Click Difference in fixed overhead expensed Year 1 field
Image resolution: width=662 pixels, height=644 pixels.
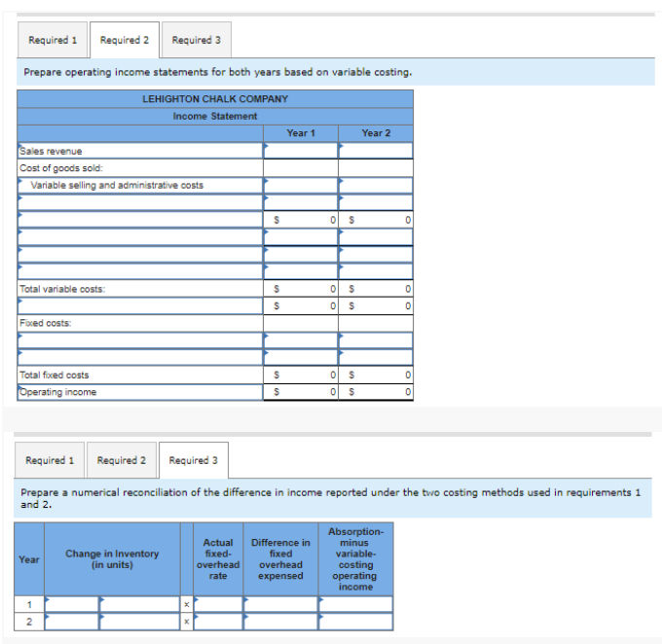point(280,604)
